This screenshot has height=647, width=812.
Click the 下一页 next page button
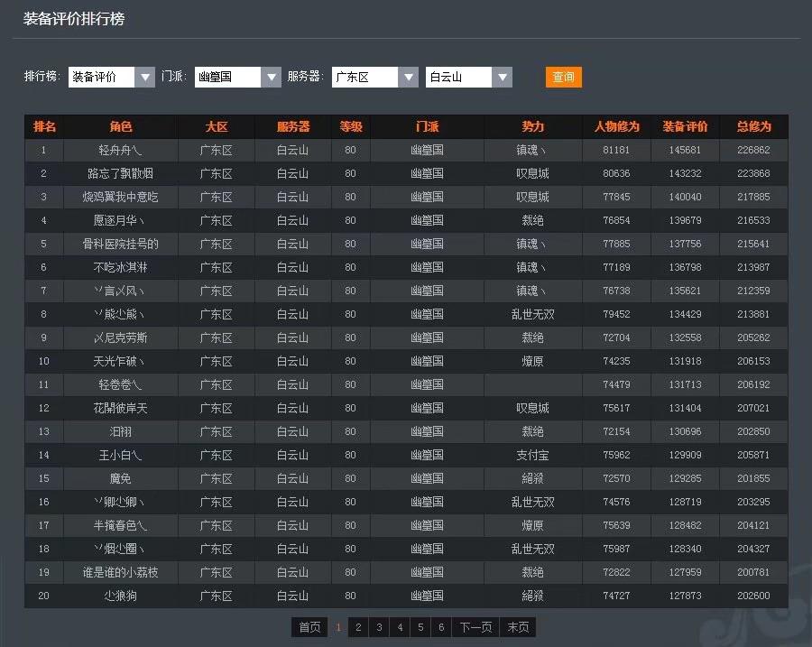pyautogui.click(x=475, y=627)
